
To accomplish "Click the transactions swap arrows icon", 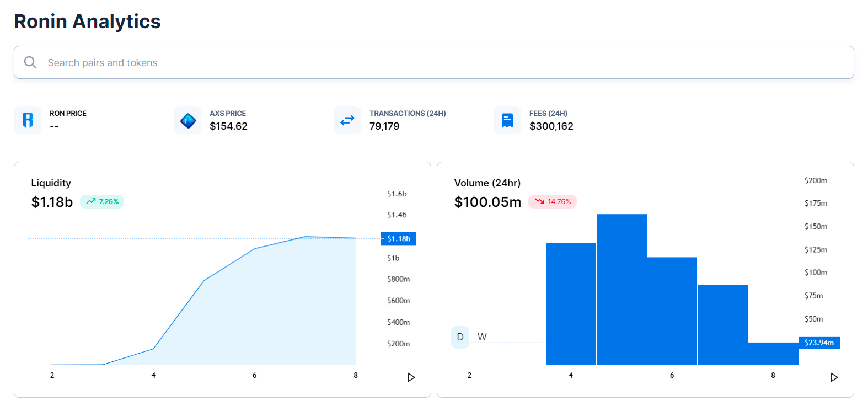I will (347, 120).
